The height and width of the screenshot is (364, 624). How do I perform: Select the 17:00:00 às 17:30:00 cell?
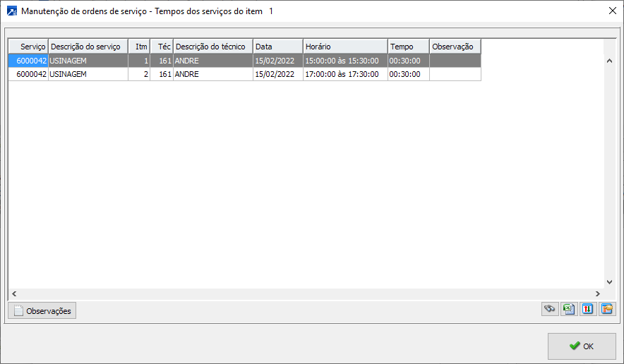point(345,74)
